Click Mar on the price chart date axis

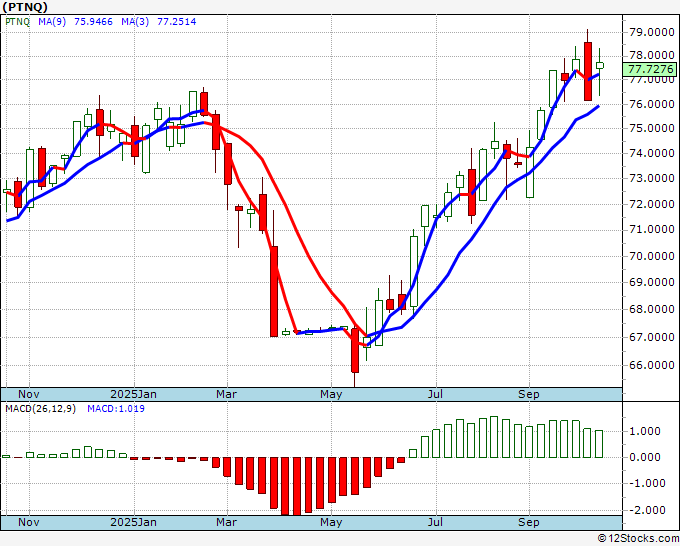[226, 395]
